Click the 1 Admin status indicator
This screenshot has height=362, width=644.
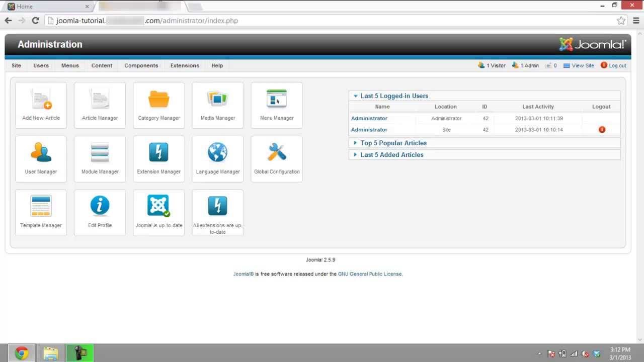525,65
